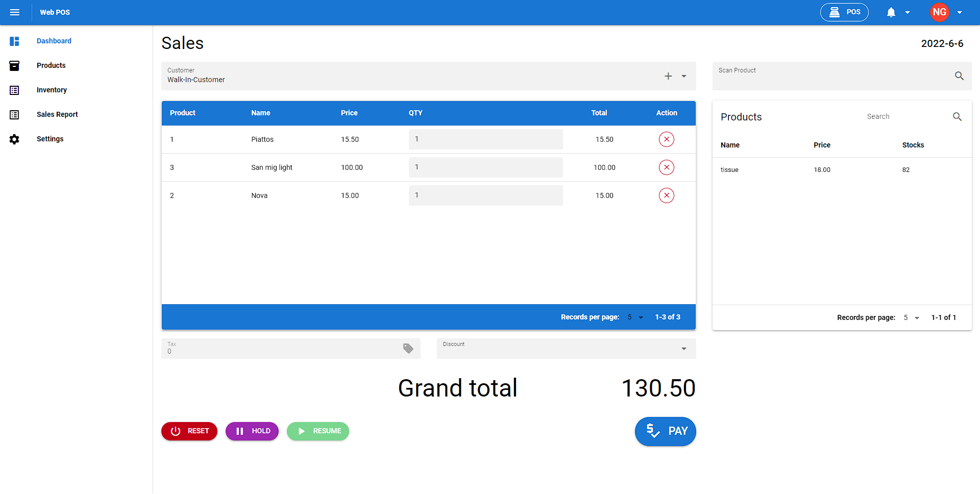
Task: Click the notification bell icon
Action: 891,12
